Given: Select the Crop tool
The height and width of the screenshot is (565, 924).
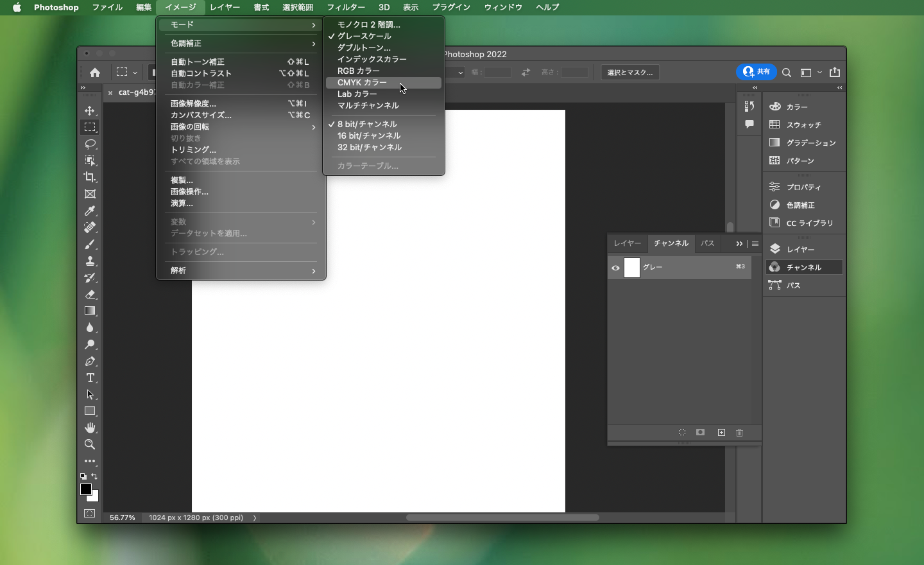Looking at the screenshot, I should point(90,177).
